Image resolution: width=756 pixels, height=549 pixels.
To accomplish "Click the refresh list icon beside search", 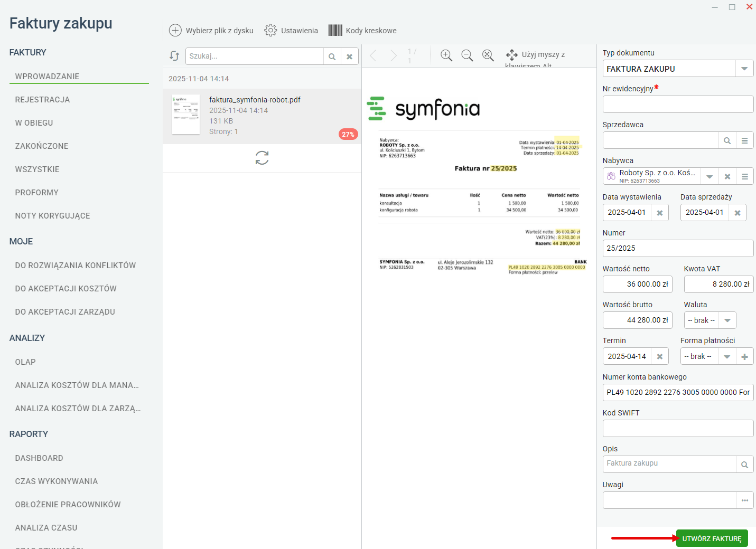I will pos(174,56).
